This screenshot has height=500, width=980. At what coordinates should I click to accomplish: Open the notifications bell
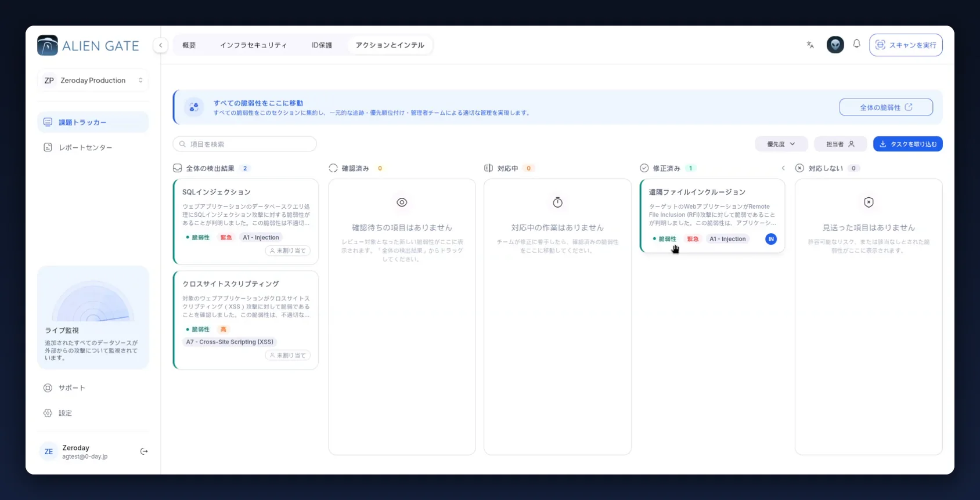(x=856, y=44)
